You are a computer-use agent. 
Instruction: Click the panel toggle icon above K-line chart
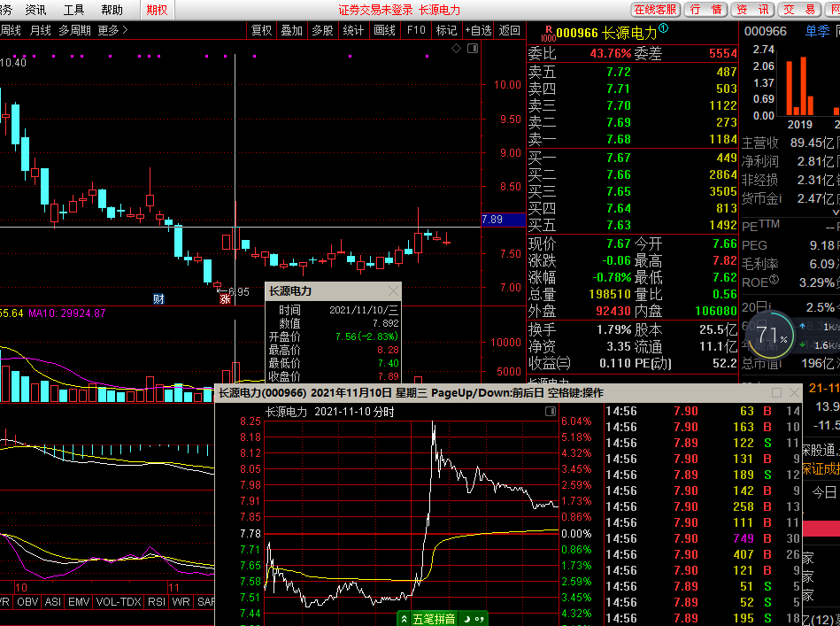pyautogui.click(x=473, y=48)
